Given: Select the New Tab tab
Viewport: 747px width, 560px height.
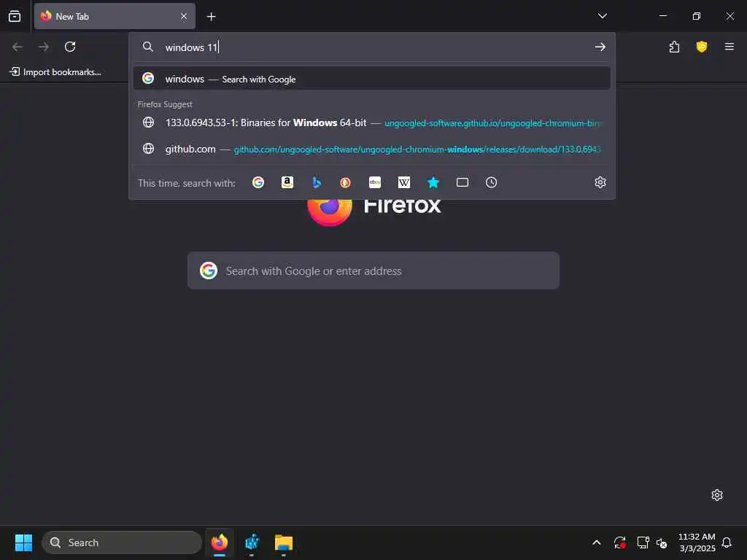Looking at the screenshot, I should pos(115,16).
